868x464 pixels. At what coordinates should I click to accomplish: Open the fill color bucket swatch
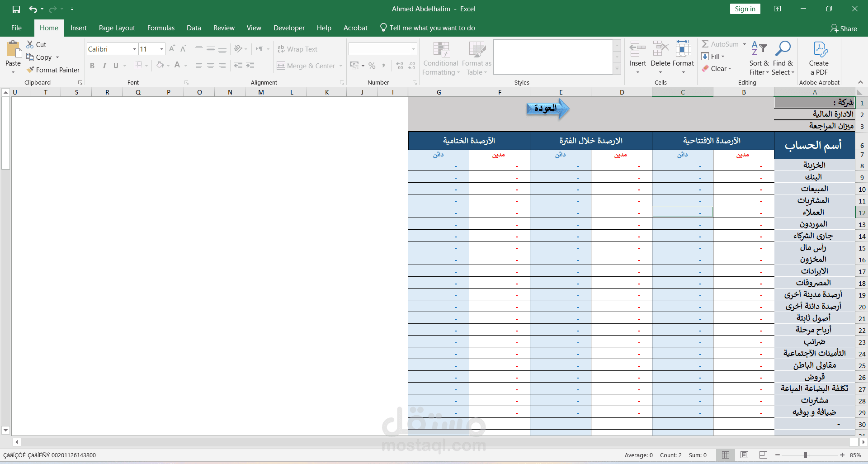[160, 66]
